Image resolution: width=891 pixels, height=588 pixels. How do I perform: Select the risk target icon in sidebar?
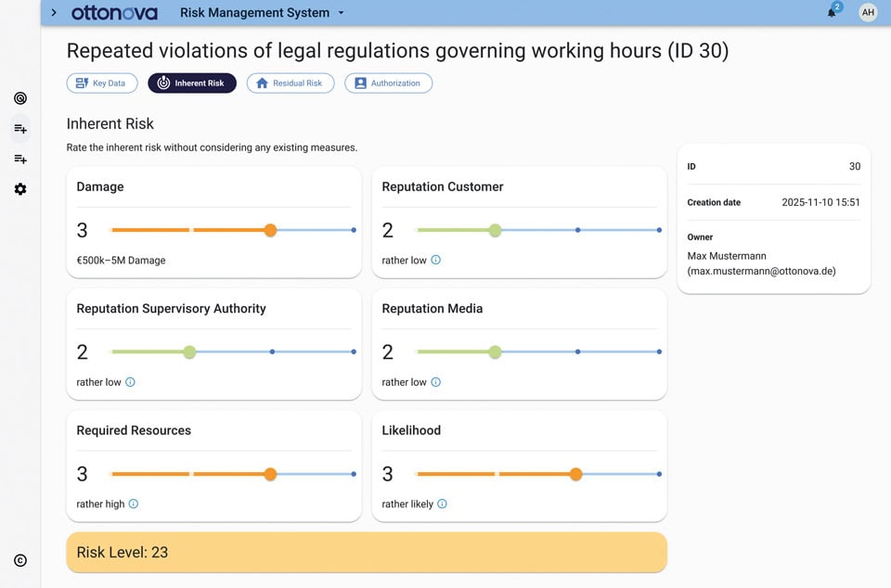pyautogui.click(x=19, y=97)
